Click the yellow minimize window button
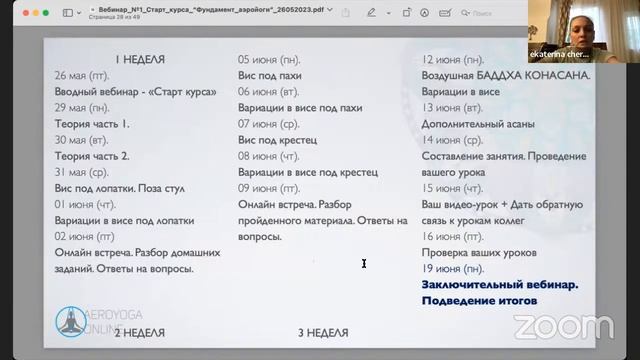The image size is (640, 360). 36,13
